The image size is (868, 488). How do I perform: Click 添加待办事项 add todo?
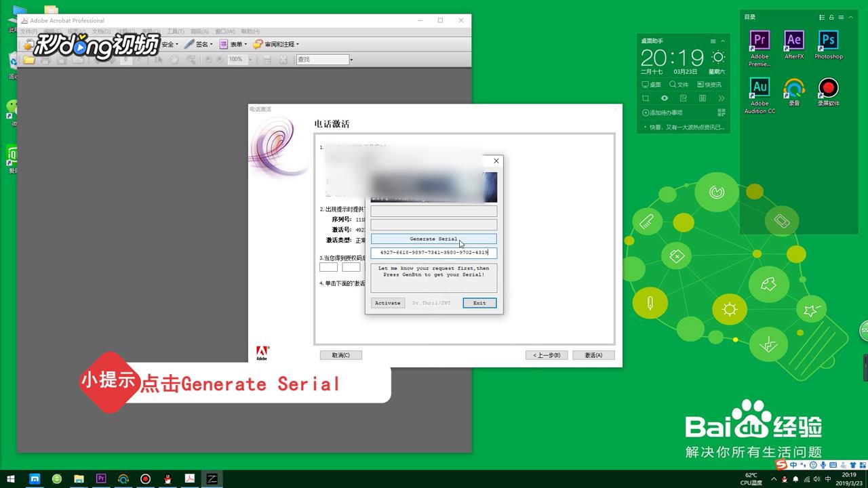coord(663,113)
